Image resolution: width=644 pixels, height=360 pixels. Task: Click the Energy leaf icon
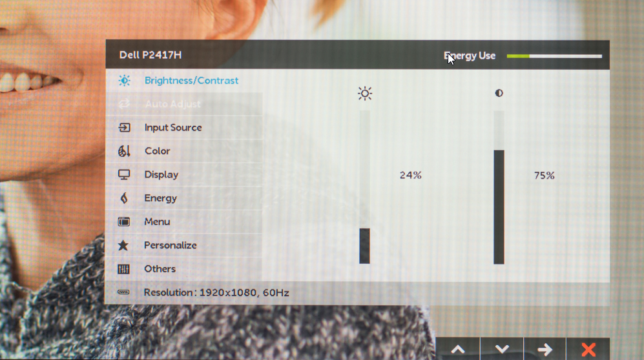pos(124,198)
